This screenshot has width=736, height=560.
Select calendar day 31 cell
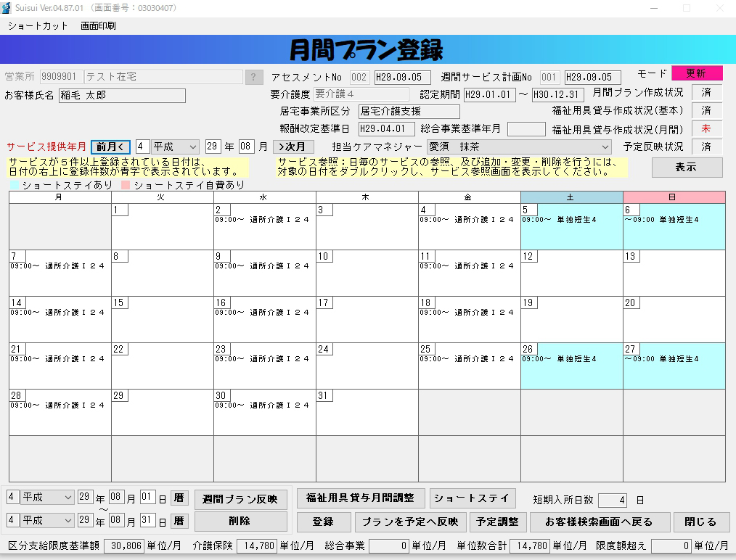[x=367, y=412]
